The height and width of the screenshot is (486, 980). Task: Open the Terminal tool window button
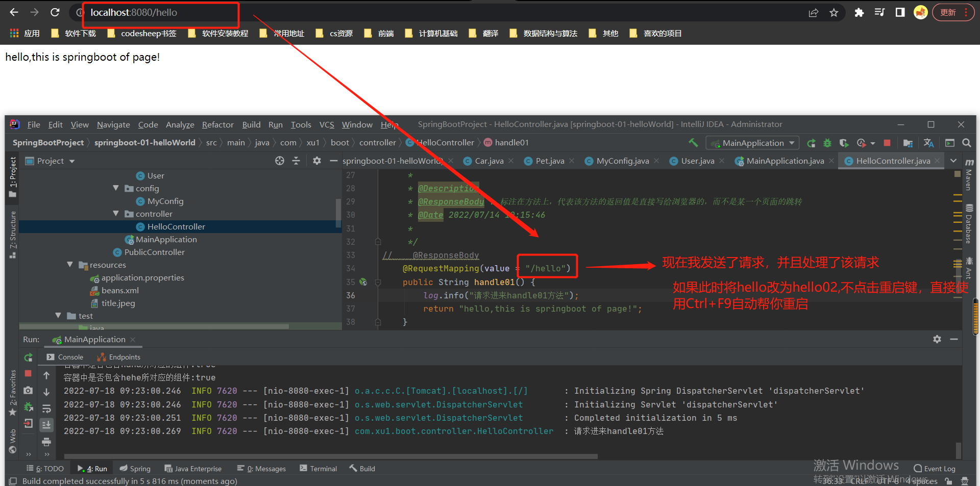tap(318, 469)
